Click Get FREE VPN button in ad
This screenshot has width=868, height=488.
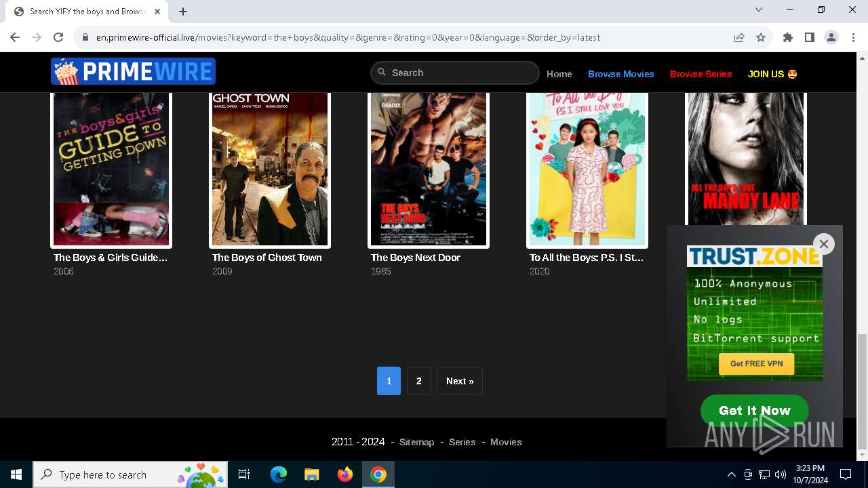point(756,364)
